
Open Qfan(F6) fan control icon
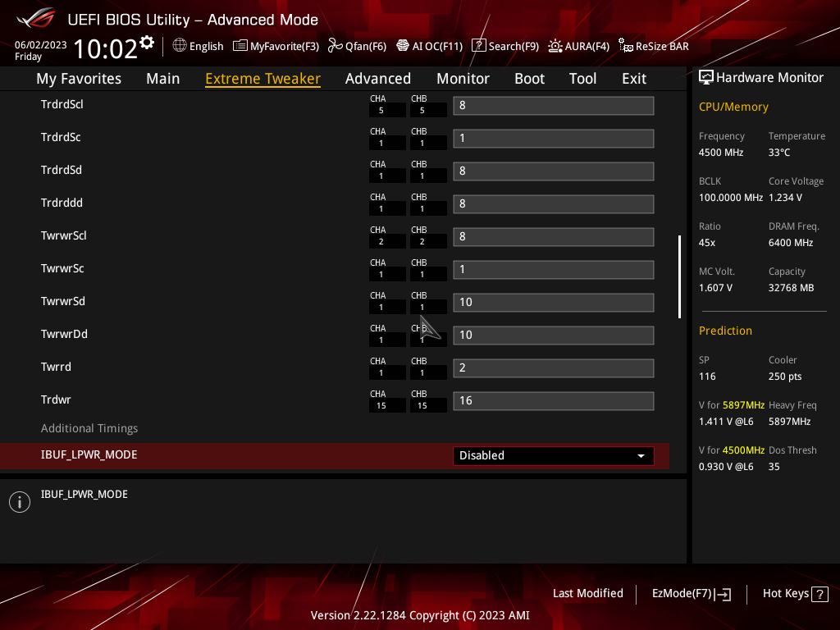tap(336, 46)
